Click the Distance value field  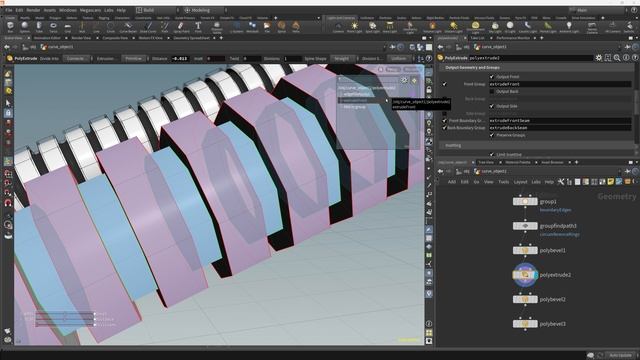181,59
